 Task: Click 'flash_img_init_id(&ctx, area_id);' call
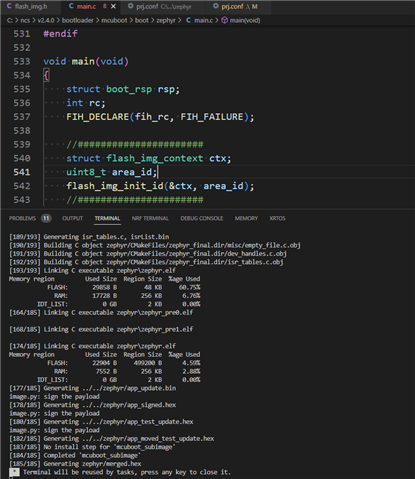point(160,186)
